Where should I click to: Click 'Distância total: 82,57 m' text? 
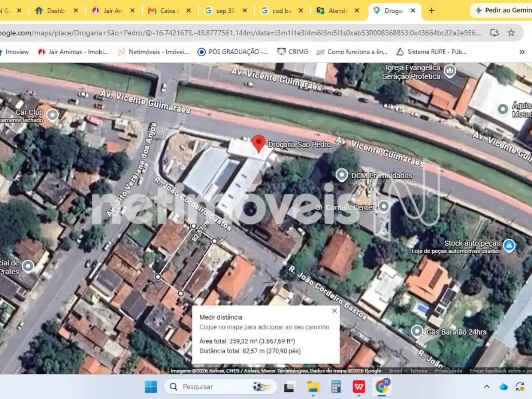250,351
